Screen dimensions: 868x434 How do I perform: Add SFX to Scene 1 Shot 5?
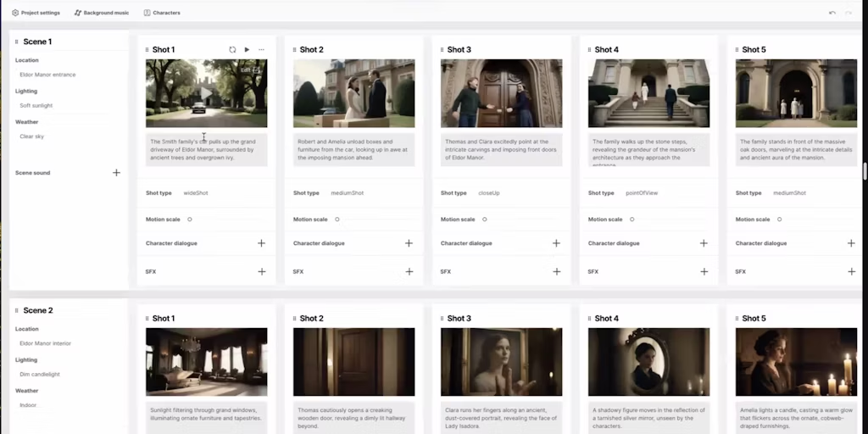click(x=851, y=271)
